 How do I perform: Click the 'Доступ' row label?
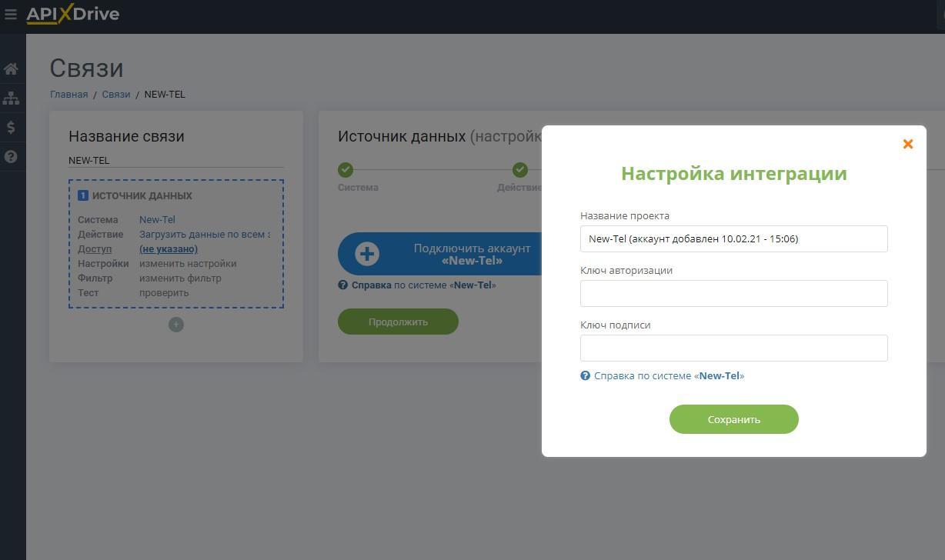click(x=95, y=249)
